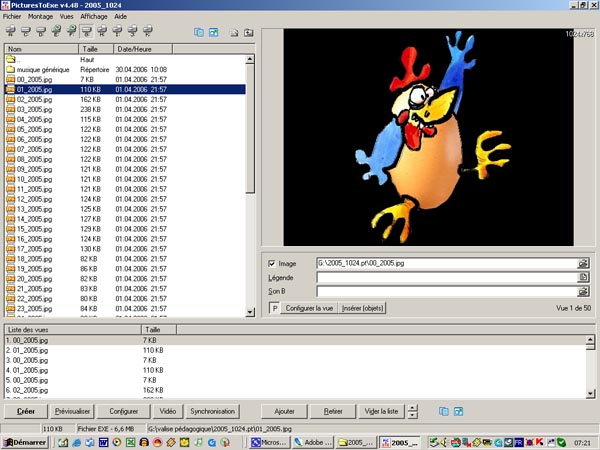Viewport: 600px width, 450px height.
Task: Click the Image path input field
Action: click(447, 263)
